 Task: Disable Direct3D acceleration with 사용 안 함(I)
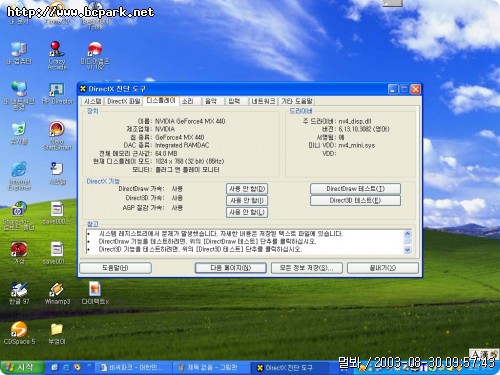point(247,201)
